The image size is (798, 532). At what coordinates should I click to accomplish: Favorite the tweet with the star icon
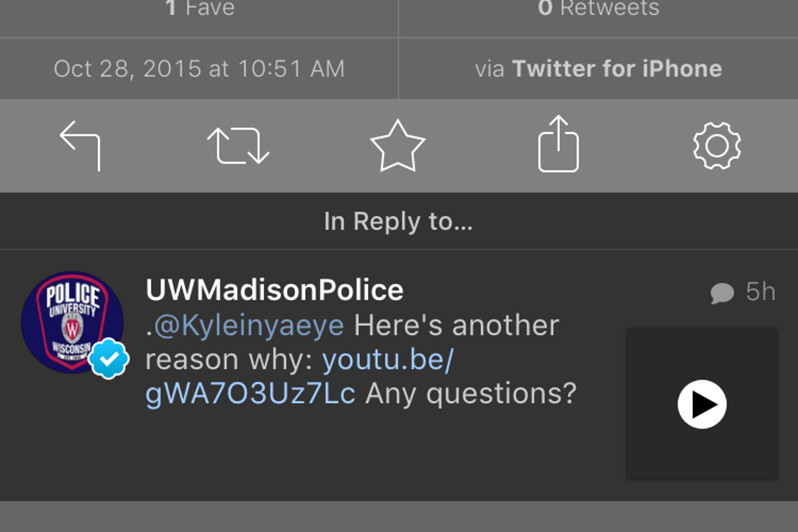click(x=398, y=146)
